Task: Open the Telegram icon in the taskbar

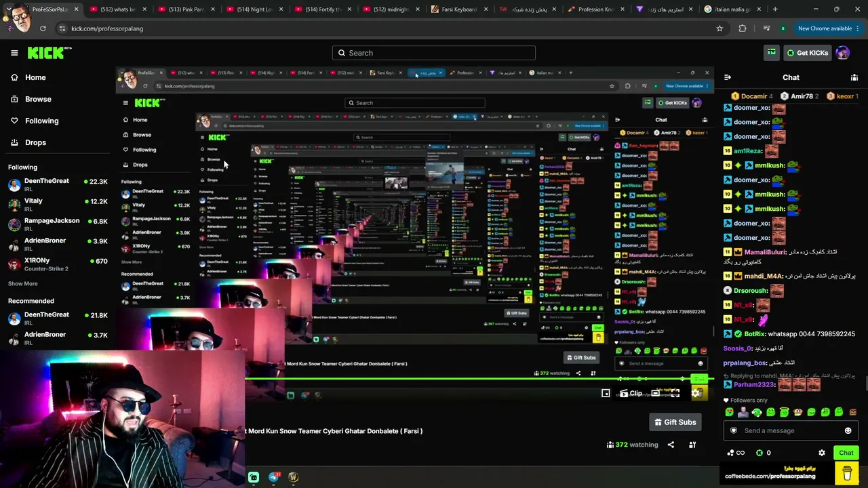Action: pos(273,477)
